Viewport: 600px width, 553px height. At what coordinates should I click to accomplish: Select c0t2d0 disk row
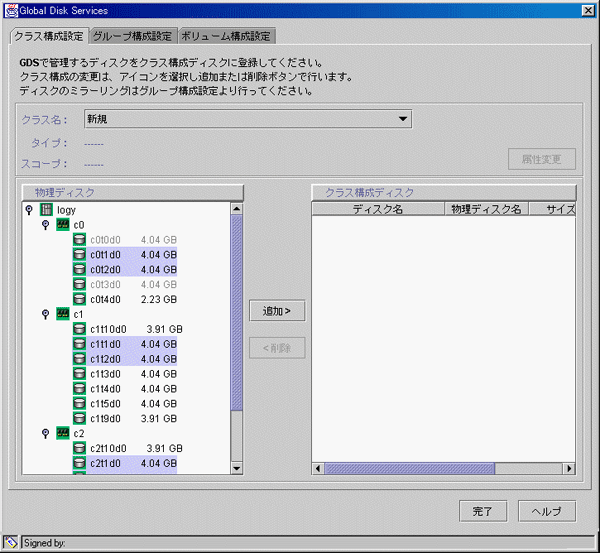point(125,269)
